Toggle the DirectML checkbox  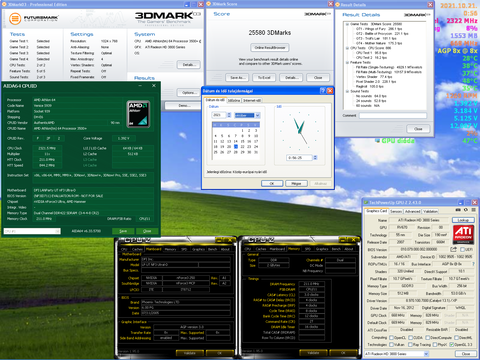[x=456, y=338]
